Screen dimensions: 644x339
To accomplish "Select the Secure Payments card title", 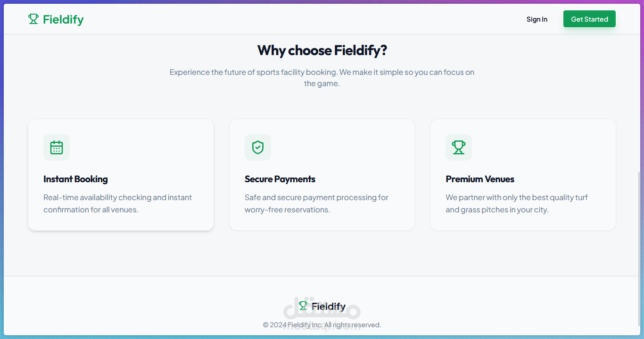I will click(280, 179).
